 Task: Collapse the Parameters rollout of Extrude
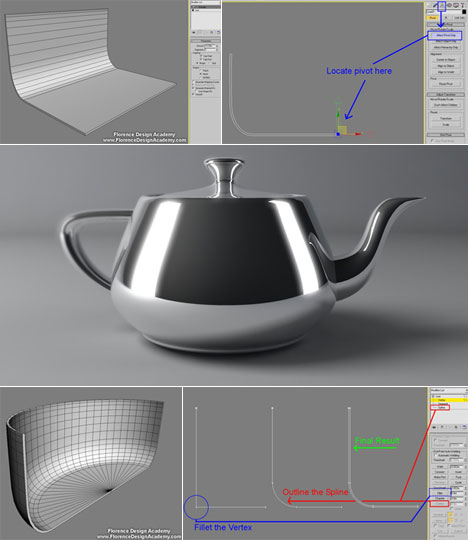coord(206,41)
